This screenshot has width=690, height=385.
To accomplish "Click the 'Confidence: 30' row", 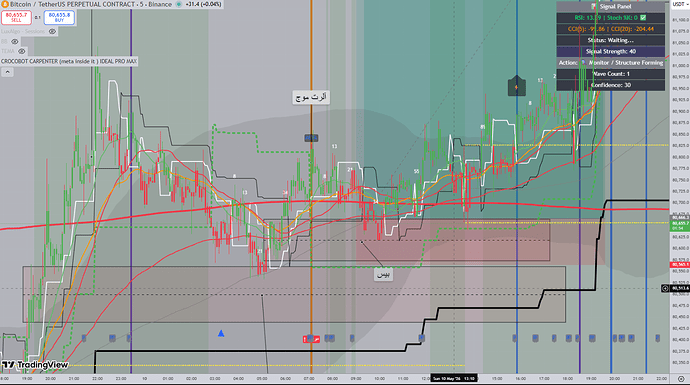I will click(611, 85).
